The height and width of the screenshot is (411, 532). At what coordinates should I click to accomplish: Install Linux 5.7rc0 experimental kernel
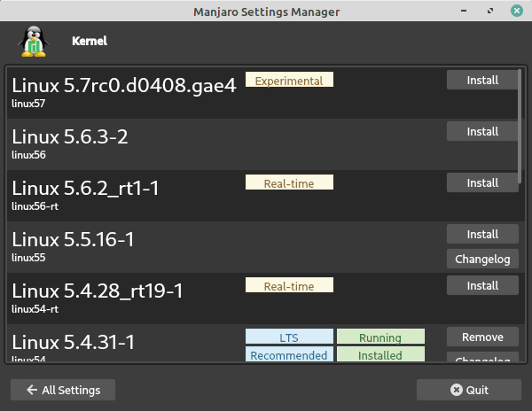tap(482, 80)
